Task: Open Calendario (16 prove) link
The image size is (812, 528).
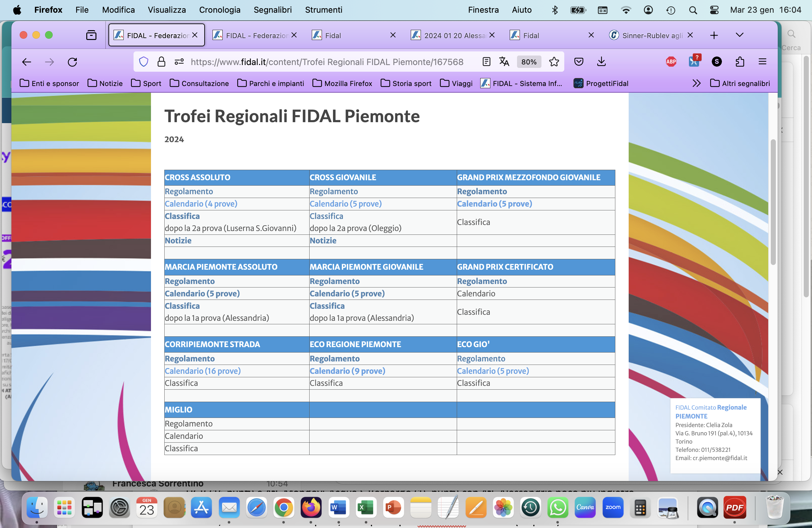Action: (x=203, y=371)
